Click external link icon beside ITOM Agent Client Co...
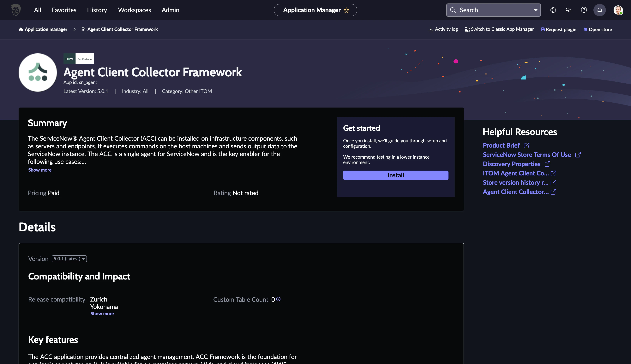Viewport: 631px width, 364px height. pyautogui.click(x=553, y=173)
